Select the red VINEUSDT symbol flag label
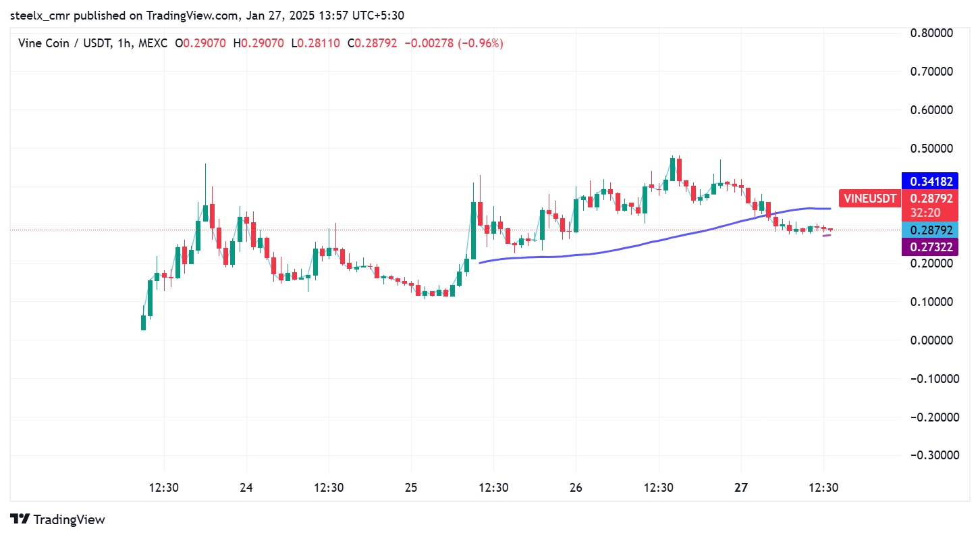The width and height of the screenshot is (980, 537). (x=869, y=198)
